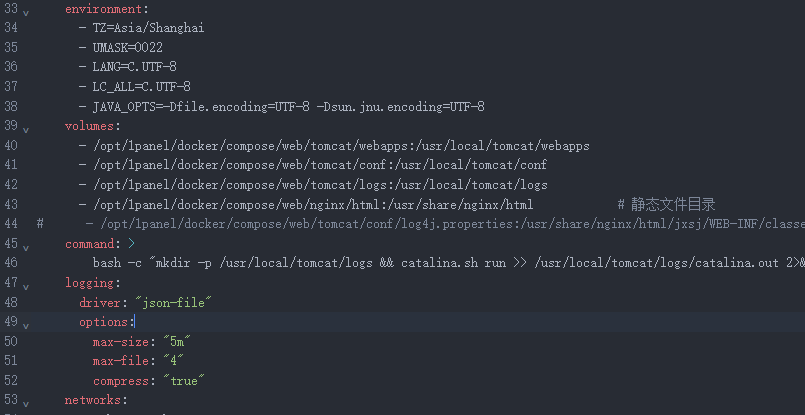Collapse the environment block at line 33
805x415 pixels.
click(x=25, y=9)
